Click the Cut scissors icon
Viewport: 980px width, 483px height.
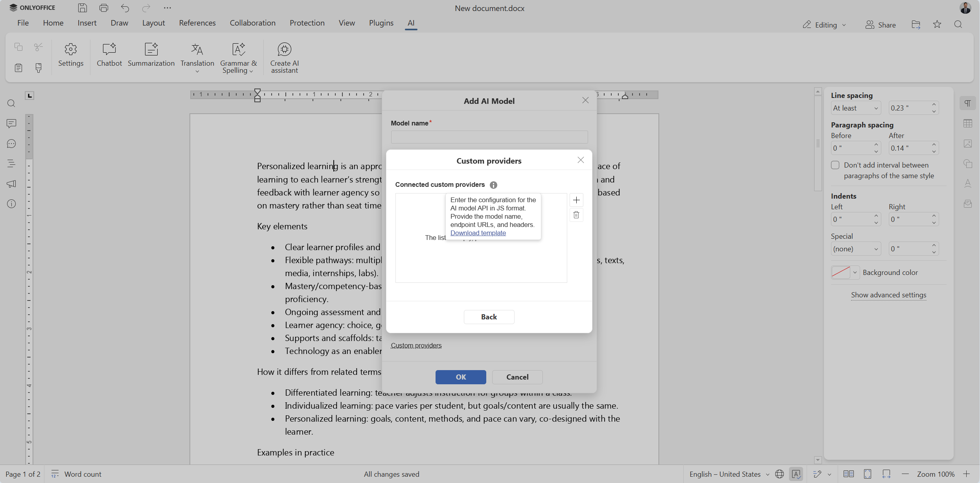tap(39, 47)
